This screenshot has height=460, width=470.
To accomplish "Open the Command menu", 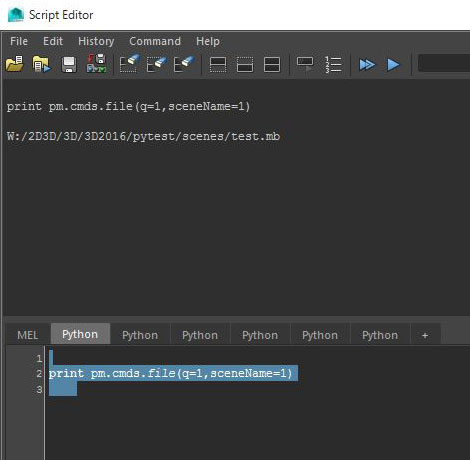I will point(155,41).
